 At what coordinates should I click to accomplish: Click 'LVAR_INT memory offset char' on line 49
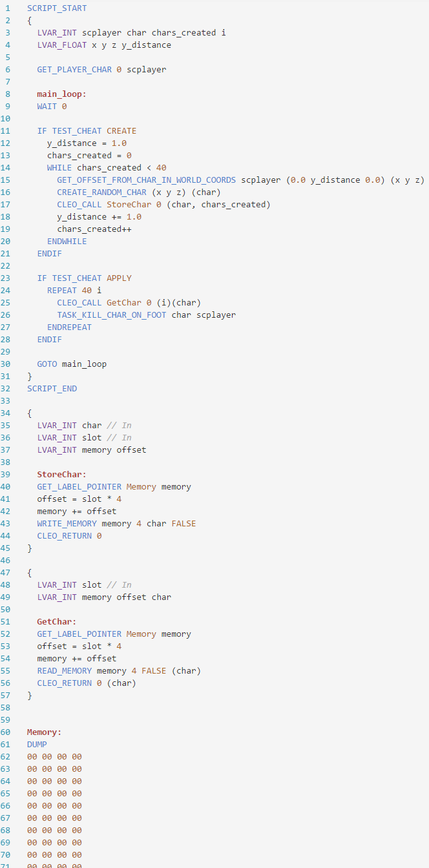[104, 597]
